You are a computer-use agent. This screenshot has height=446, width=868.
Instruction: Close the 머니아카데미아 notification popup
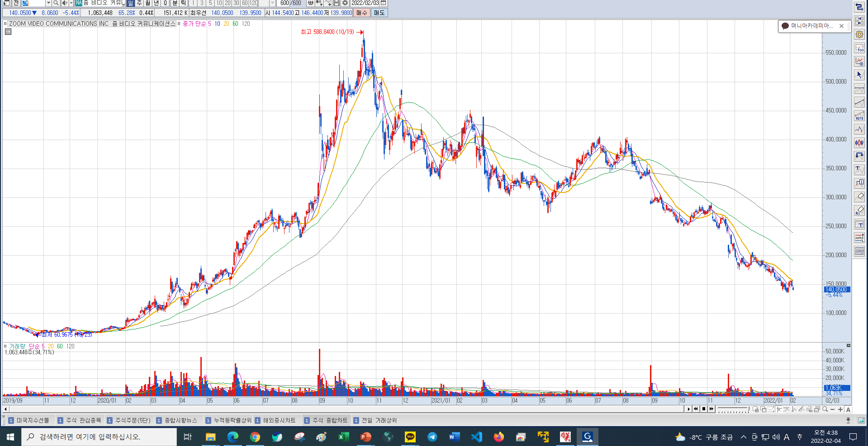[841, 26]
